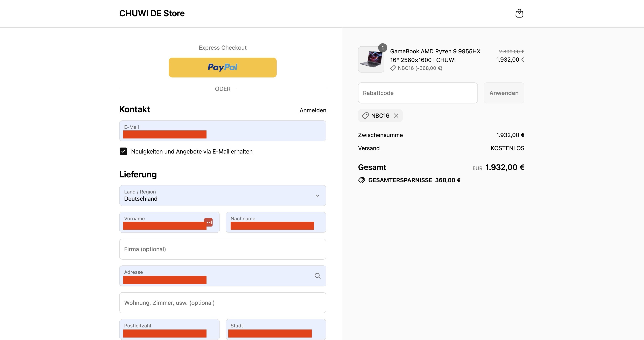Open the shopping bag icon in header
644x340 pixels.
(x=519, y=13)
